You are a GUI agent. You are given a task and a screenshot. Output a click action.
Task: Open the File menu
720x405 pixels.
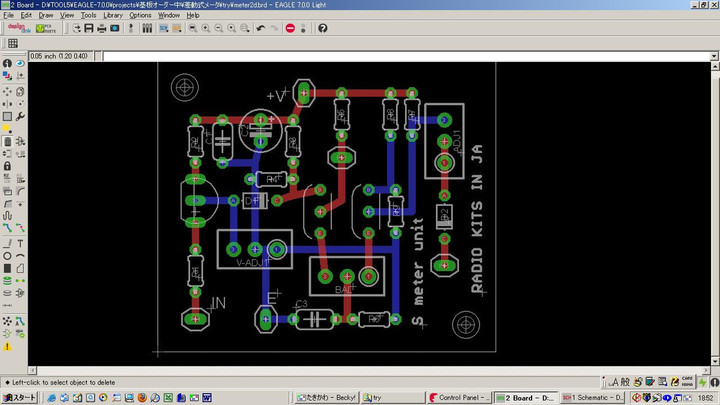click(x=9, y=16)
